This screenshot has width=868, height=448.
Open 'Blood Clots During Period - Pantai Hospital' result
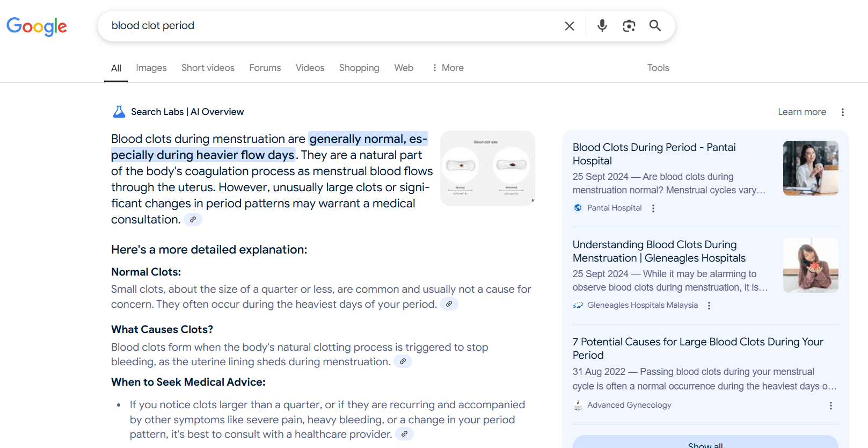coord(654,154)
